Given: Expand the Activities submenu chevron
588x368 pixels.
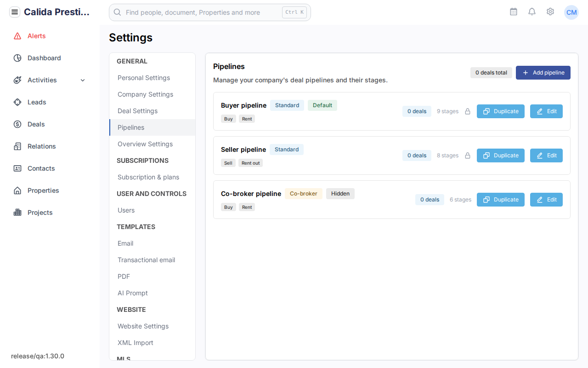Looking at the screenshot, I should [x=83, y=80].
